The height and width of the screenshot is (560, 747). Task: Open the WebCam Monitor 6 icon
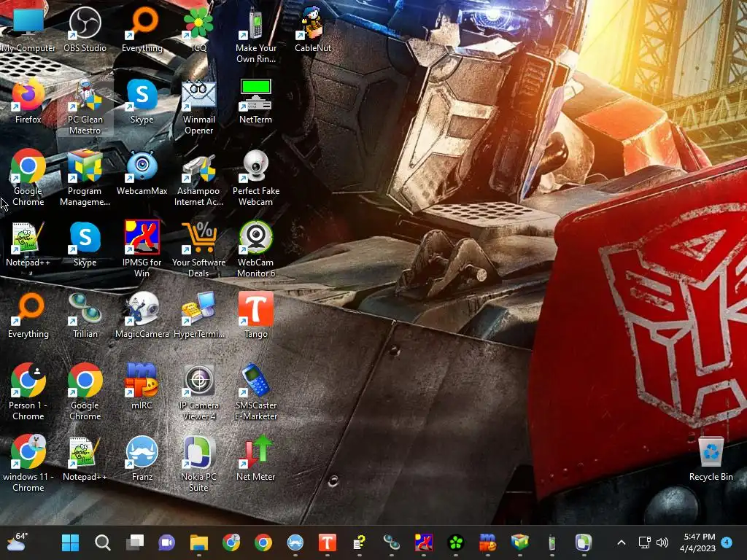[256, 249]
